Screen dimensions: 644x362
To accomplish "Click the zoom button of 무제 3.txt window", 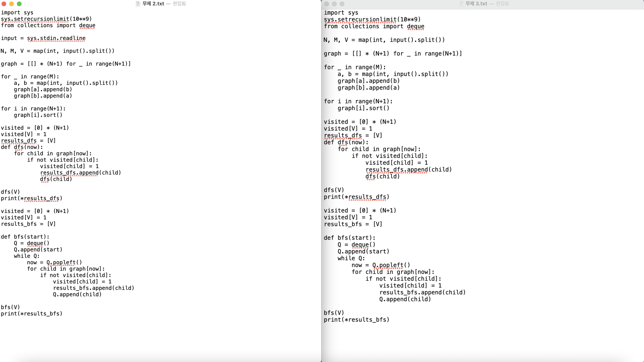I will click(x=342, y=4).
